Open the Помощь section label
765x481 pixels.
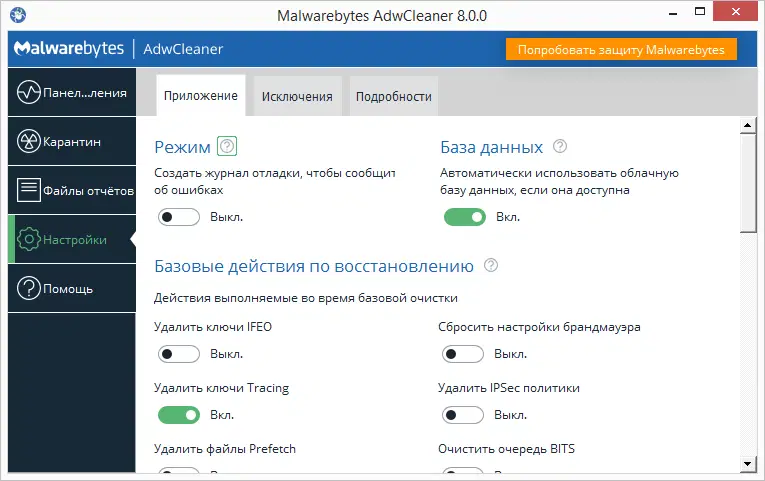pyautogui.click(x=68, y=289)
